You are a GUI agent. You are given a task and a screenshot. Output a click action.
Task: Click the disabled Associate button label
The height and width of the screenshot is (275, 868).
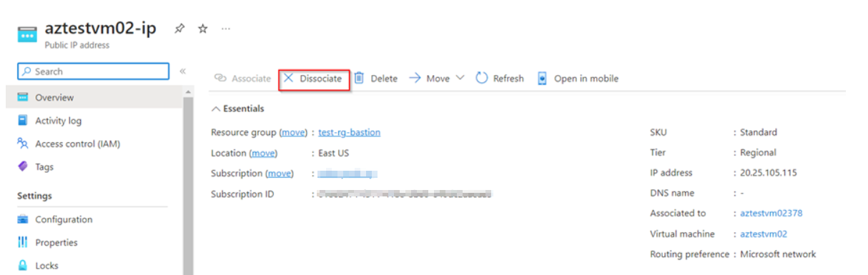pos(251,79)
